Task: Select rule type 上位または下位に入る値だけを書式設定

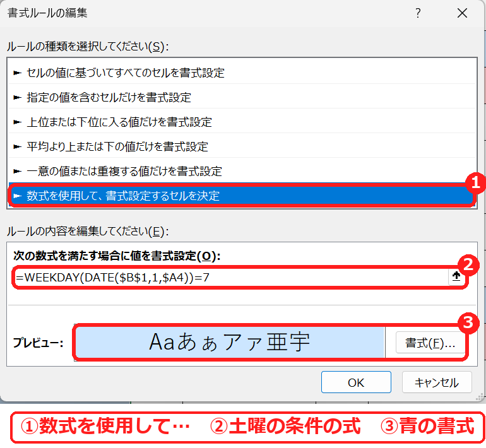Action: point(242,122)
